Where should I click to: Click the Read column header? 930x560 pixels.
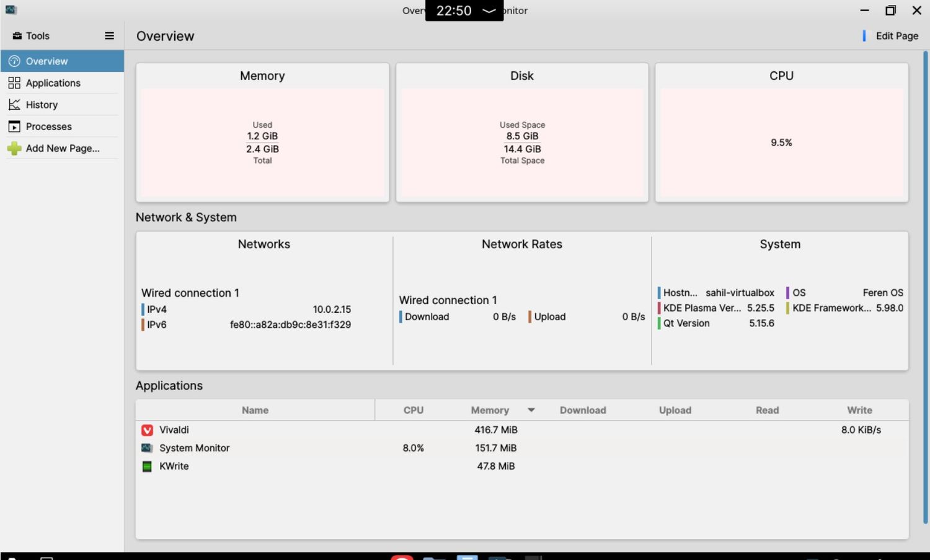pyautogui.click(x=767, y=410)
